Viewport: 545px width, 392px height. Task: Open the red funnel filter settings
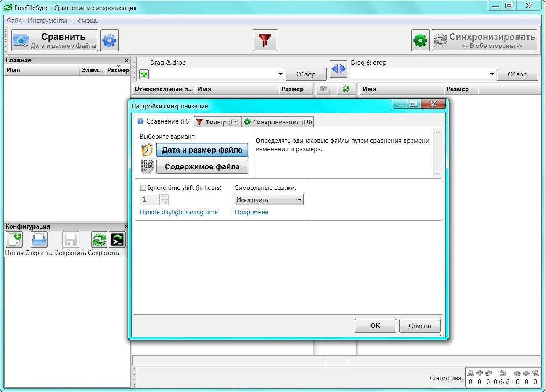[x=265, y=40]
